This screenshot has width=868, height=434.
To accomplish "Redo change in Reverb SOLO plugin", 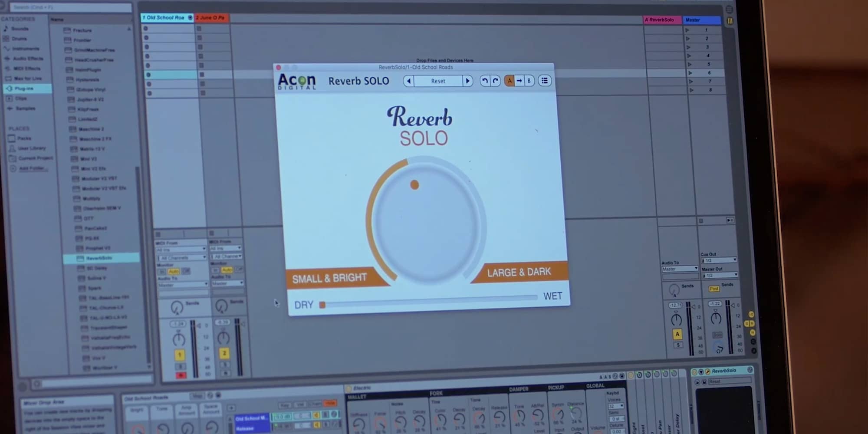I will click(495, 81).
